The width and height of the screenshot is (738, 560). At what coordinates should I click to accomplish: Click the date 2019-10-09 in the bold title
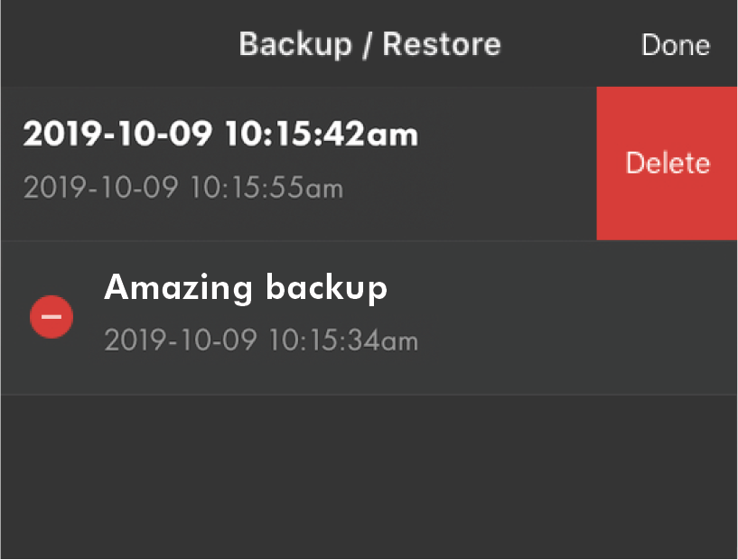(x=117, y=135)
